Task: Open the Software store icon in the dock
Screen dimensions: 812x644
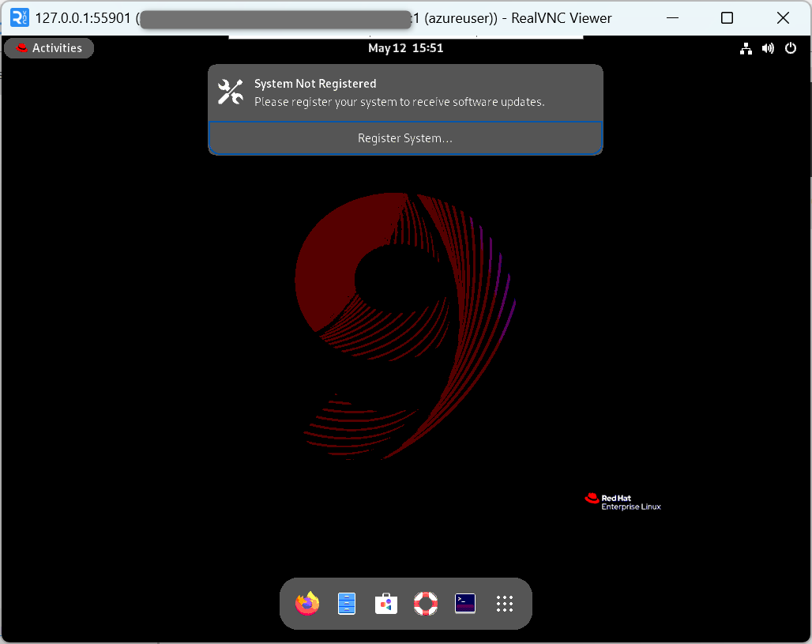Action: coord(386,604)
